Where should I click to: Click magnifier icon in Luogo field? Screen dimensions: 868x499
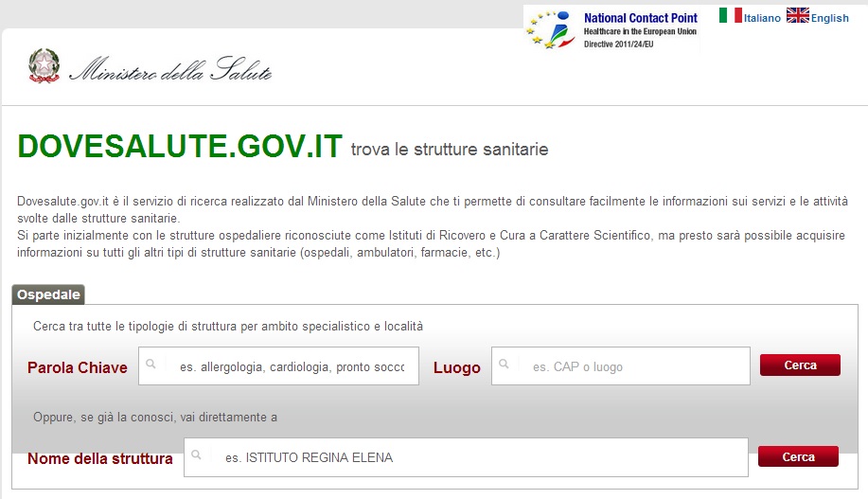point(505,365)
